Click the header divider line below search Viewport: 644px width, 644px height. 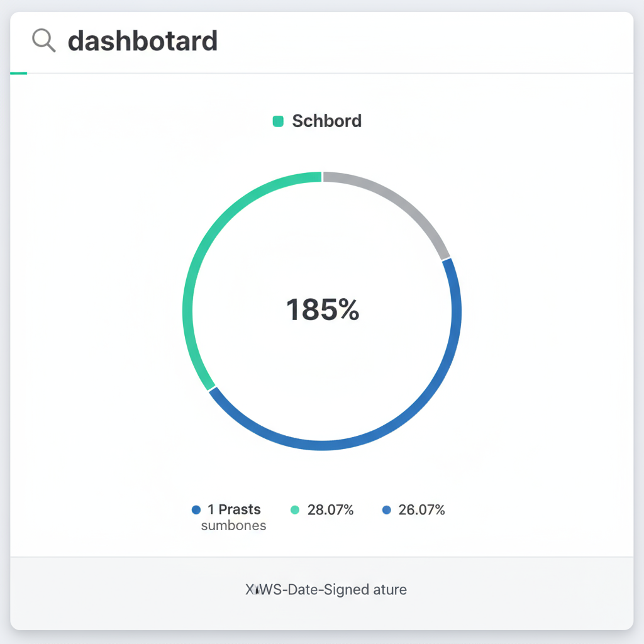[x=377, y=74]
